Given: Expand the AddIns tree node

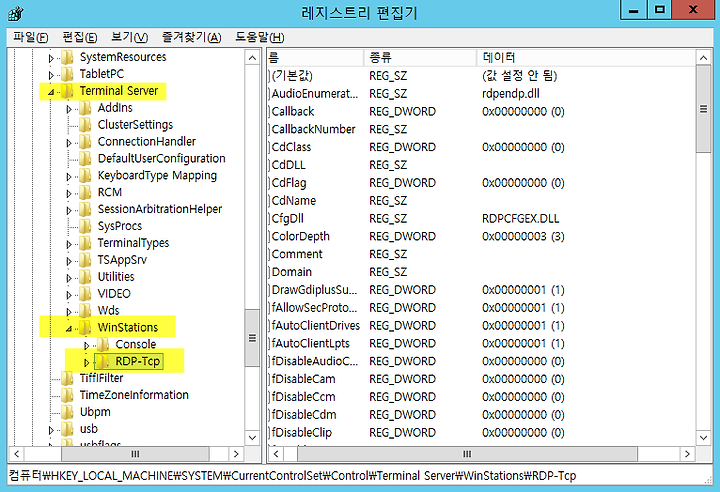Looking at the screenshot, I should coord(69,109).
